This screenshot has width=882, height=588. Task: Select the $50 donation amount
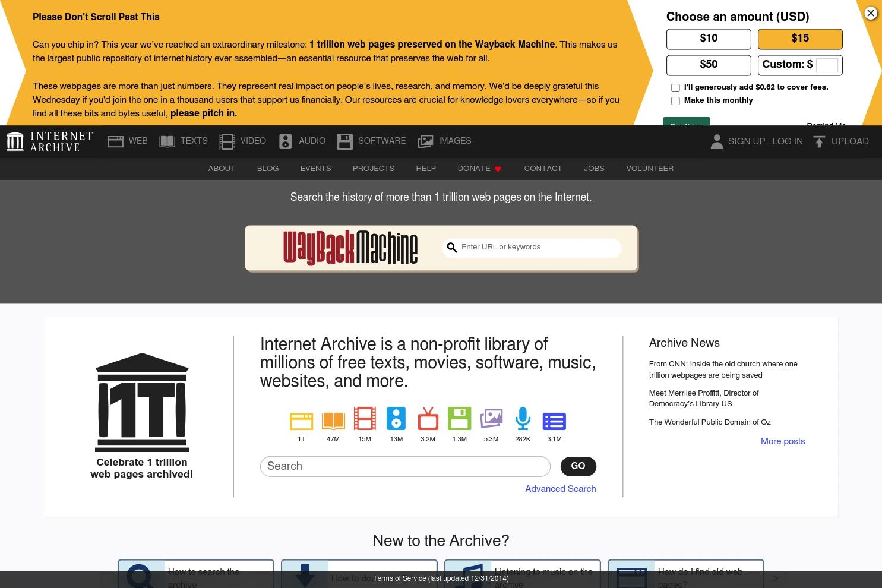pyautogui.click(x=708, y=65)
